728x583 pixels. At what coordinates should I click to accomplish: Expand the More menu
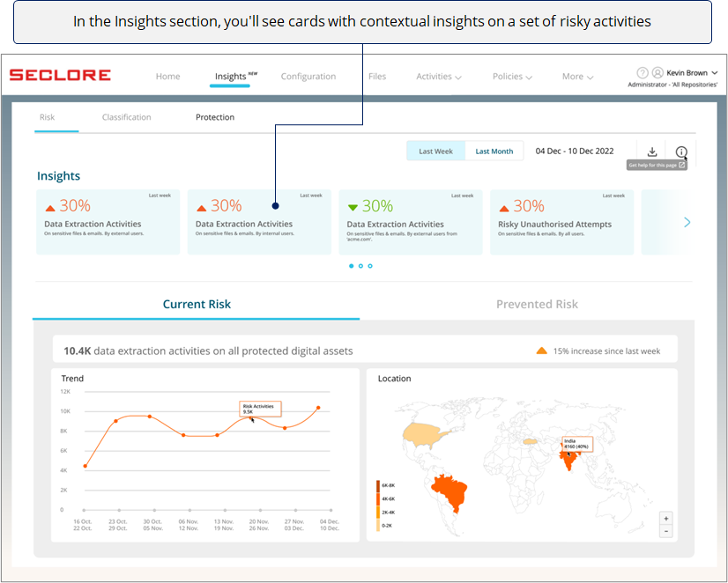(x=577, y=77)
